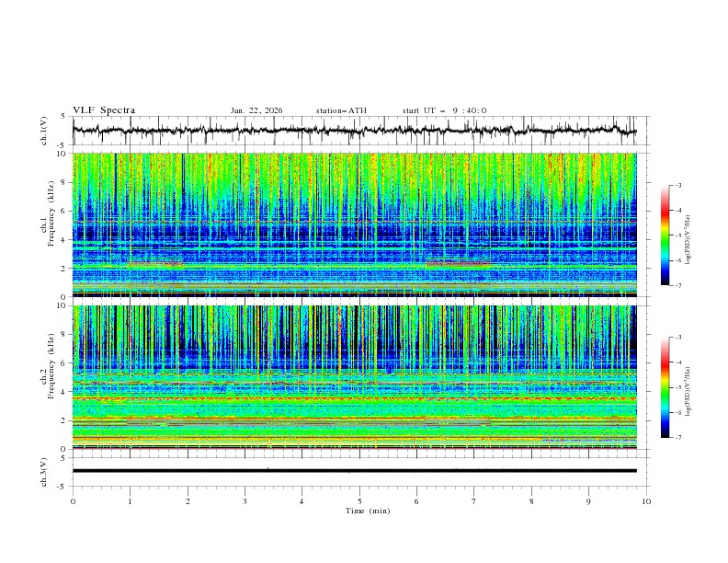This screenshot has width=728, height=563.
Task: Click the "ch.1(V)" axis label
Action: pos(44,131)
